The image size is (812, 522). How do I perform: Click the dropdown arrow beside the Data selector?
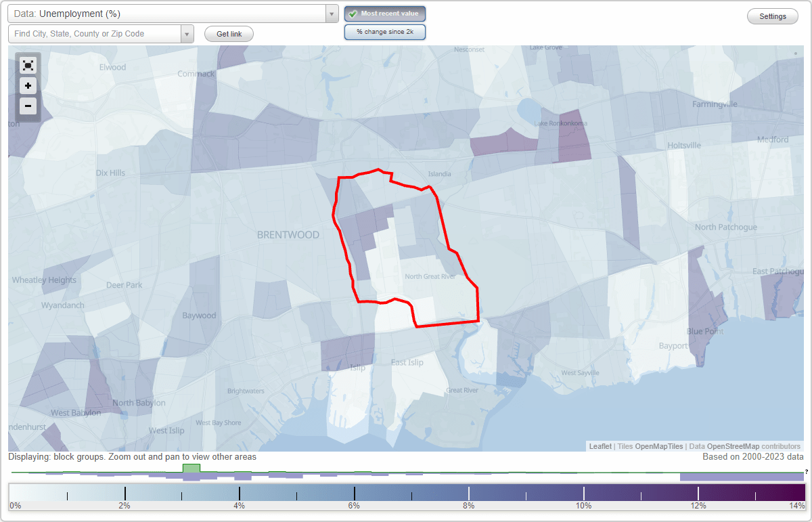(x=330, y=12)
